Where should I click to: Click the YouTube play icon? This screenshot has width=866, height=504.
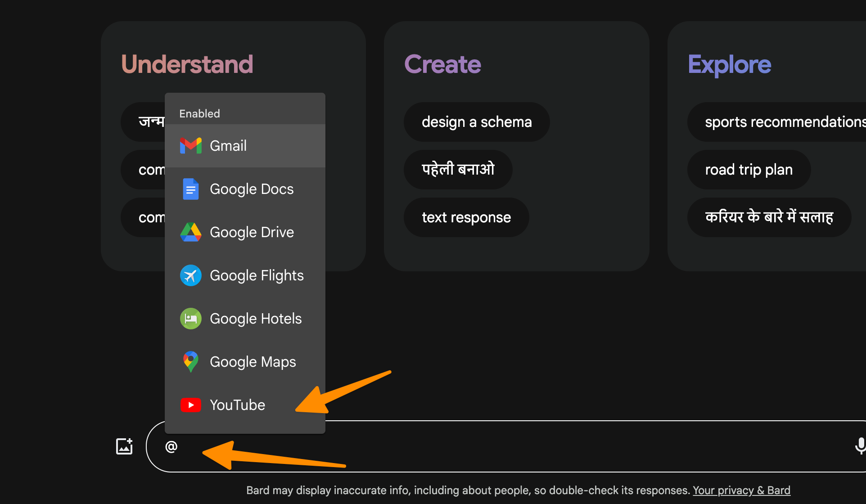click(x=190, y=405)
